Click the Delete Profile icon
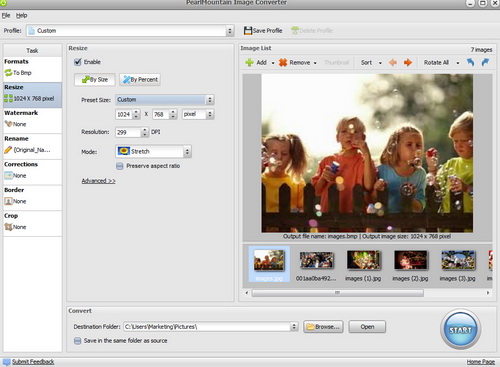This screenshot has height=367, width=500. point(295,31)
